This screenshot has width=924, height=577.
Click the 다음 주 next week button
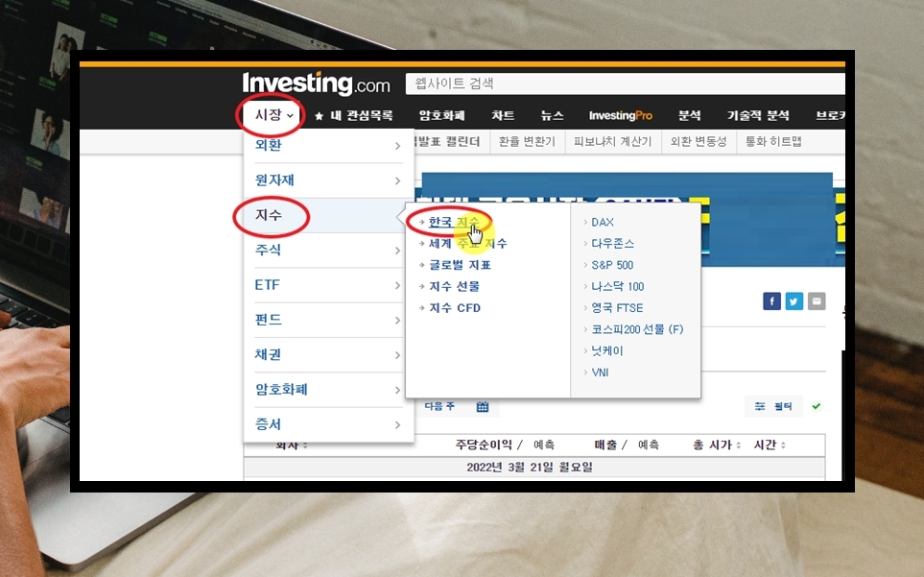click(439, 406)
